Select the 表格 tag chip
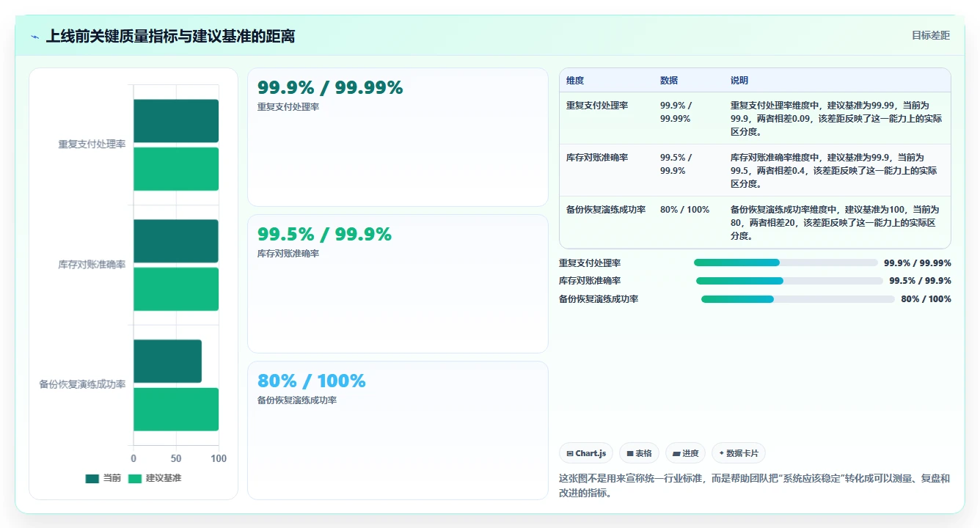 click(x=639, y=453)
